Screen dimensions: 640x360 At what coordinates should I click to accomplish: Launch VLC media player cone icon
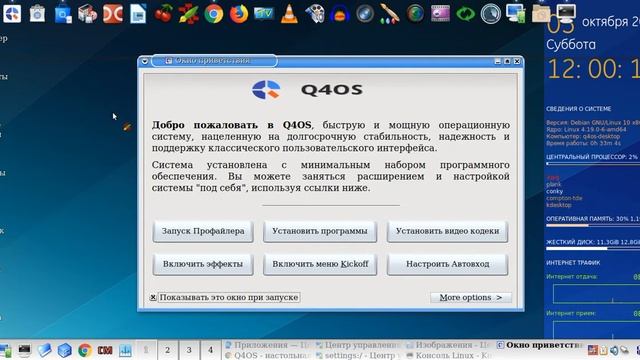tap(289, 14)
